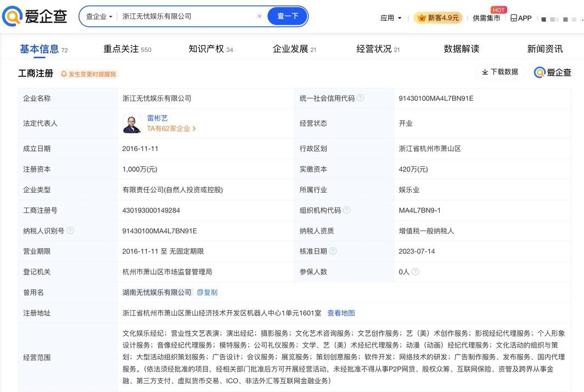Click help icon beside 核准日期

(x=333, y=251)
